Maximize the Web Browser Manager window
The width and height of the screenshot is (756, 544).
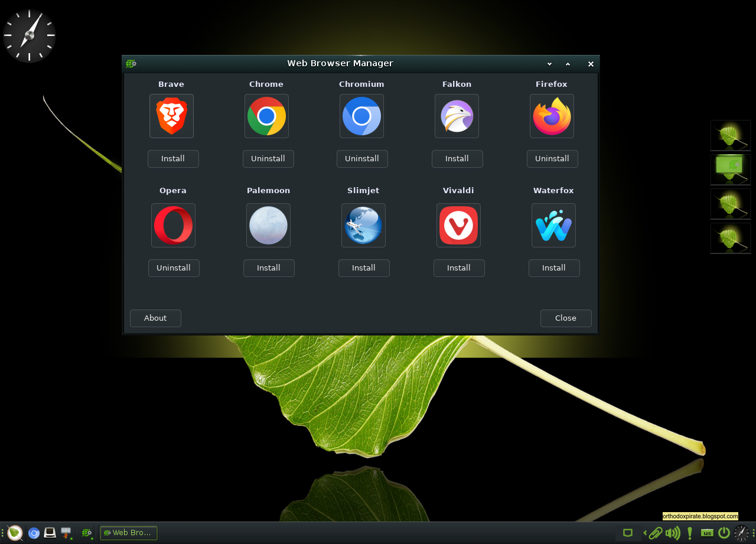point(568,64)
